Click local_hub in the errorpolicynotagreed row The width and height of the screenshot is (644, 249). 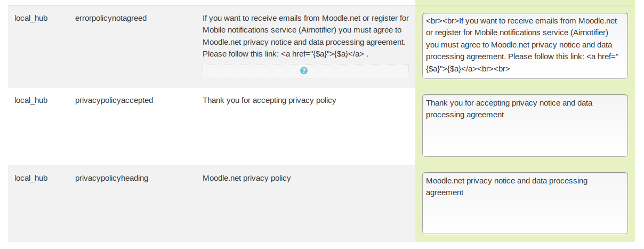tap(31, 18)
